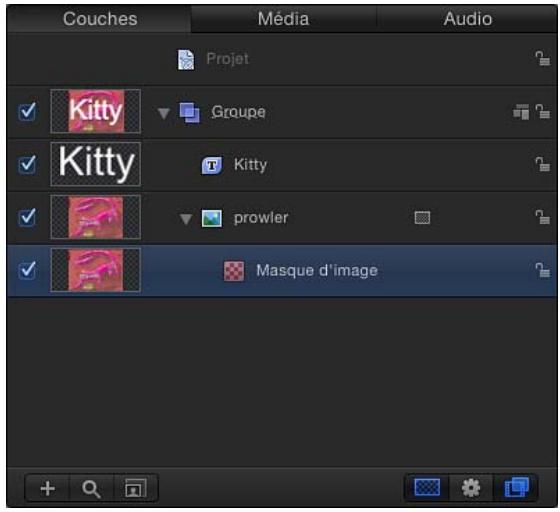
Task: Toggle the lock on the Projet row
Action: [x=542, y=59]
